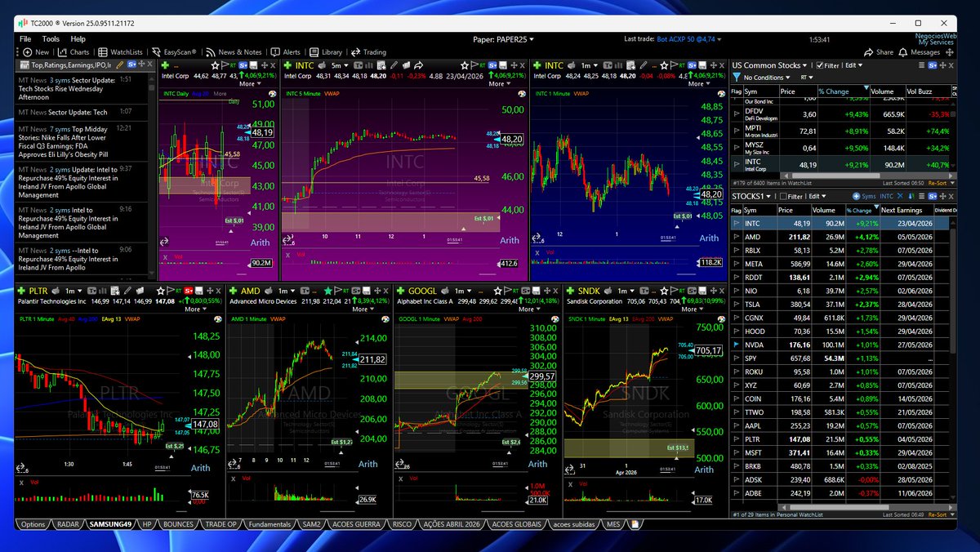Click flag icon on GOOGL chart header
980x552 pixels.
[x=507, y=291]
